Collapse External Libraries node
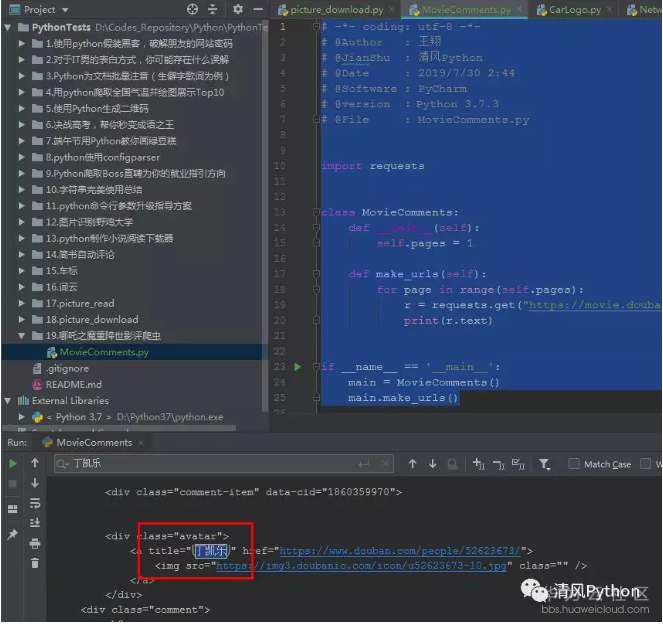This screenshot has width=663, height=624. 8,400
